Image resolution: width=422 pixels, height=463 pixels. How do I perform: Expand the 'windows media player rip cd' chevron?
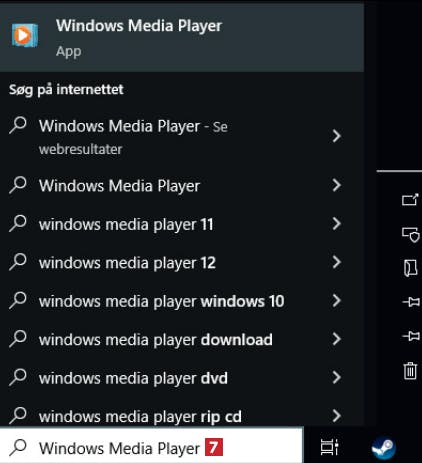[x=337, y=416]
